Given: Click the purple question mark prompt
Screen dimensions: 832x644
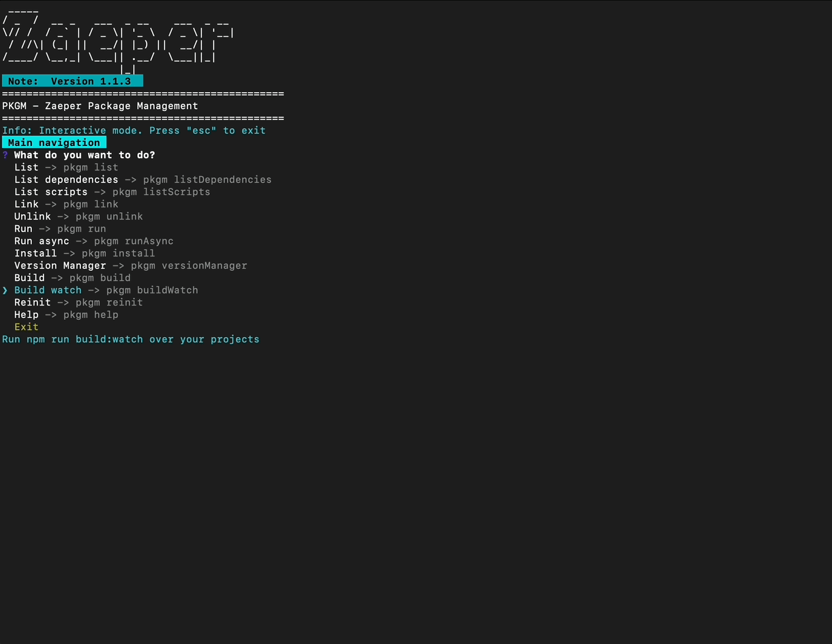Looking at the screenshot, I should click(x=5, y=155).
